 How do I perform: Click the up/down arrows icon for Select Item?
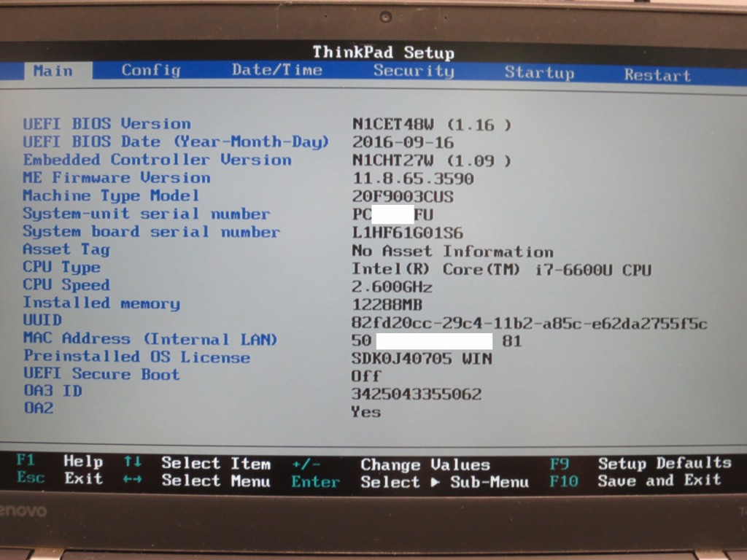coord(132,462)
